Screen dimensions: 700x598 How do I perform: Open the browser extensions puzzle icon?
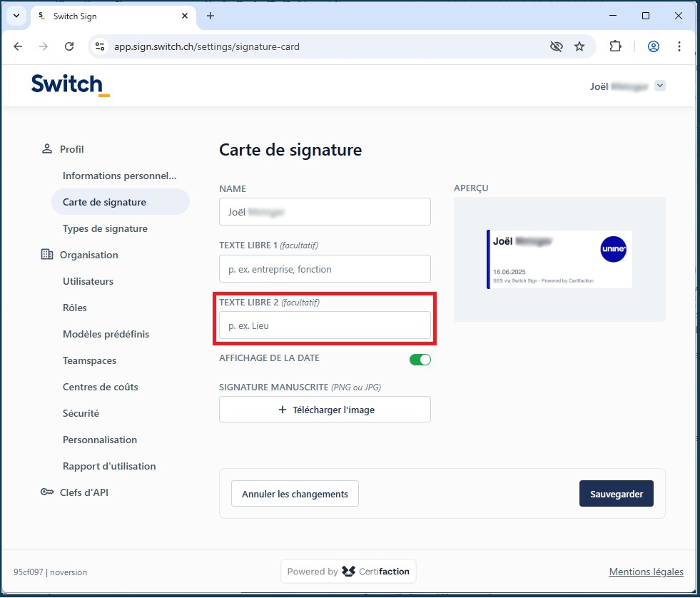coord(615,46)
